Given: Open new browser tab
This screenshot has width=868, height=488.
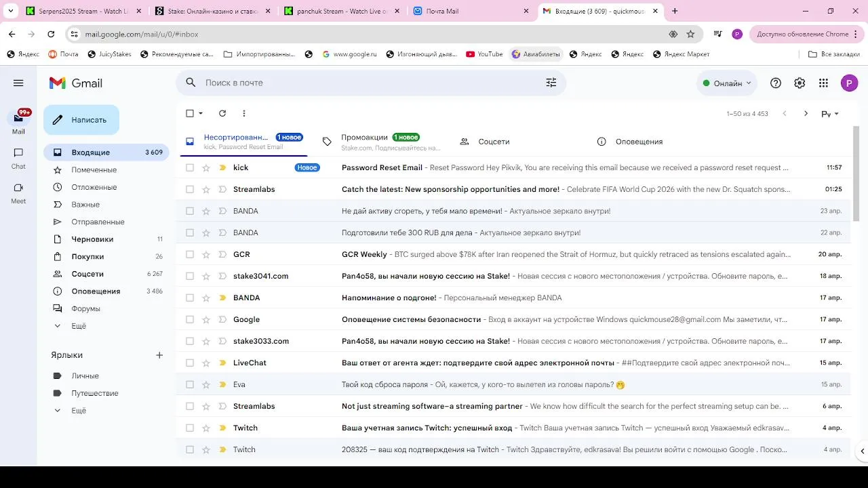Looking at the screenshot, I should click(x=675, y=11).
